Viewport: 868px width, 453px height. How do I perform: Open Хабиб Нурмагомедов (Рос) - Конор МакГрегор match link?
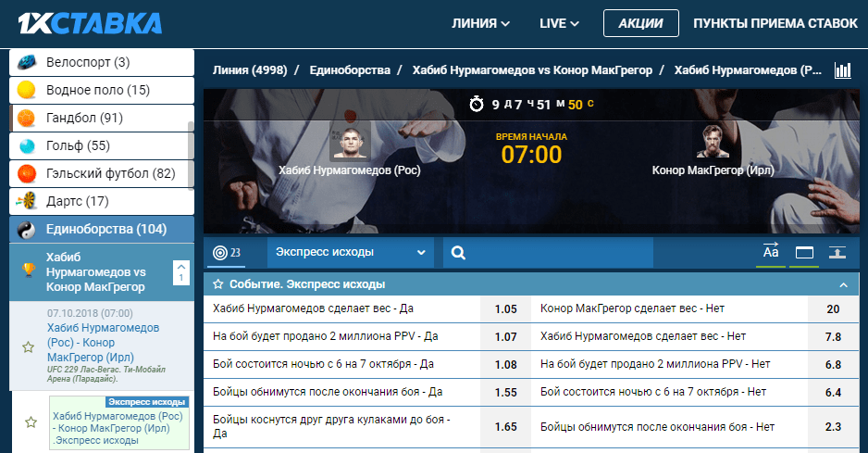click(x=103, y=343)
